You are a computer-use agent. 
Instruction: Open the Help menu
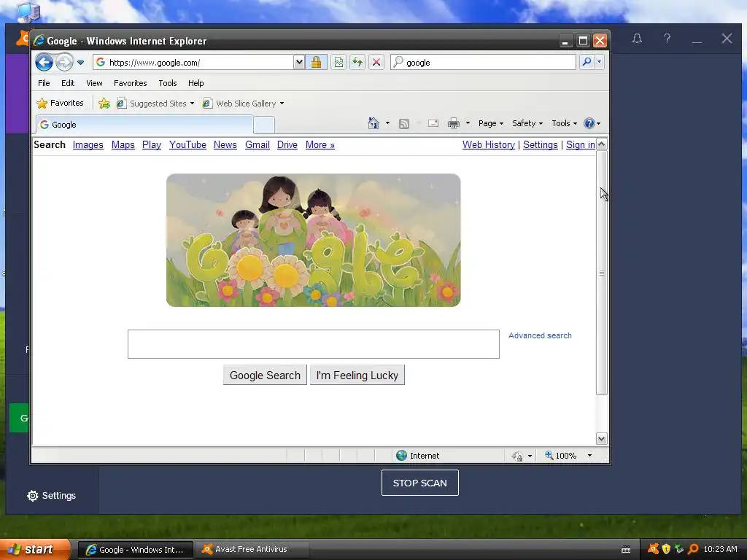[x=196, y=83]
